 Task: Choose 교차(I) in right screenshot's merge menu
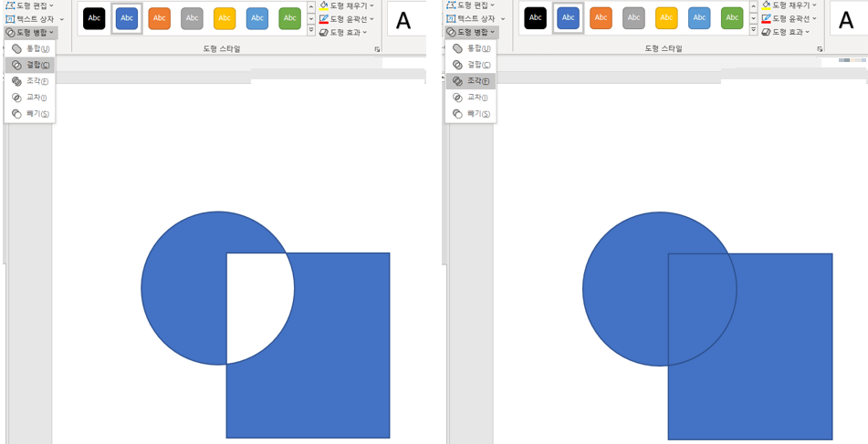(x=471, y=98)
